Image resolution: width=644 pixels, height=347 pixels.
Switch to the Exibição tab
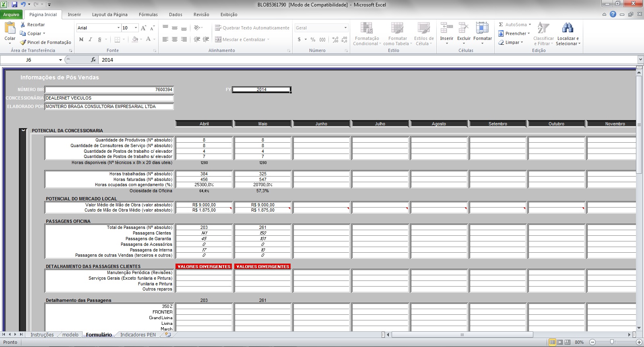click(x=229, y=15)
